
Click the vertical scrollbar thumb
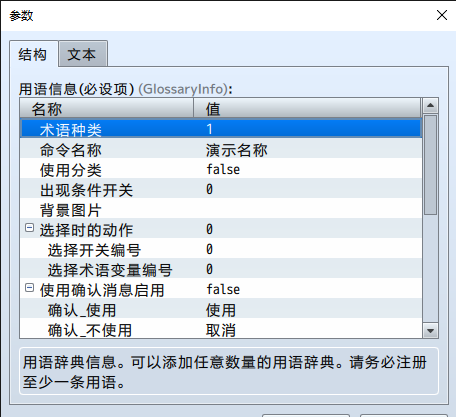point(430,165)
